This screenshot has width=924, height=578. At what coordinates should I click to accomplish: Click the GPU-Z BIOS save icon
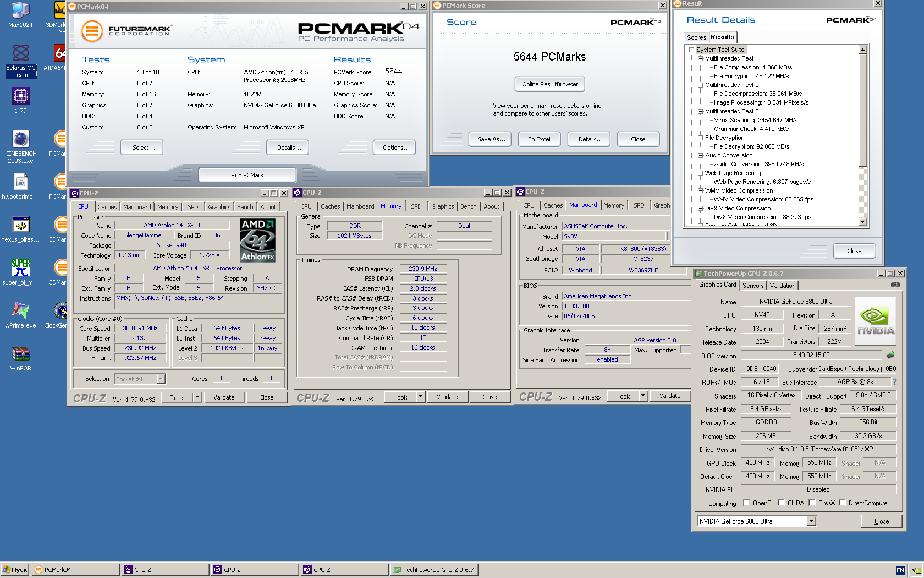[890, 355]
